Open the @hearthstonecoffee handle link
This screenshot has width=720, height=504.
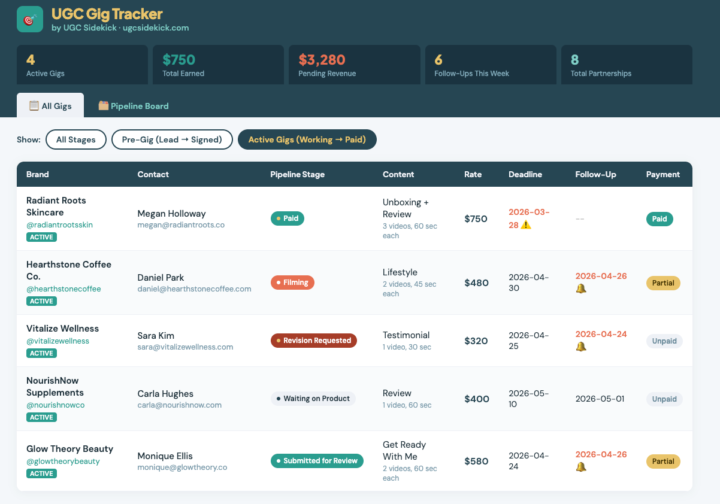pos(63,289)
